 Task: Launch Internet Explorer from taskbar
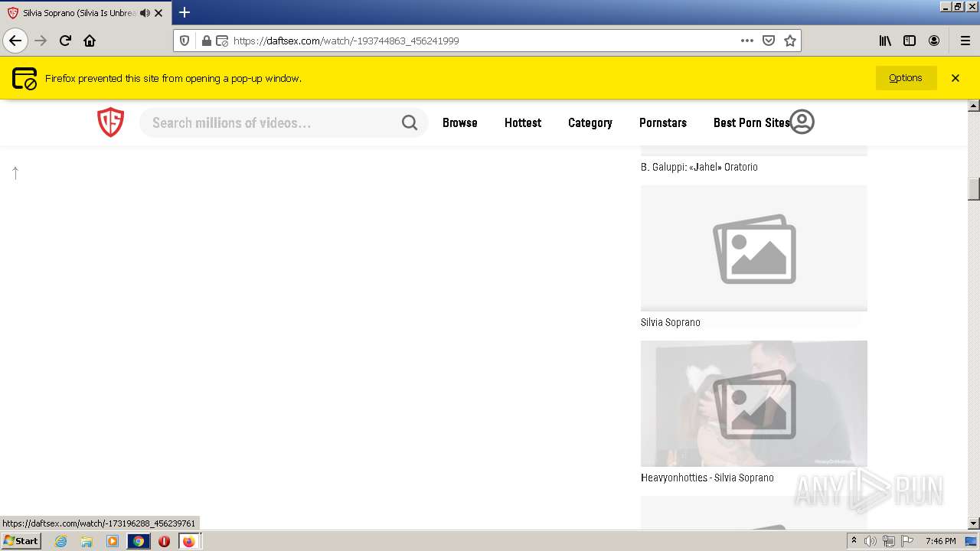61,541
